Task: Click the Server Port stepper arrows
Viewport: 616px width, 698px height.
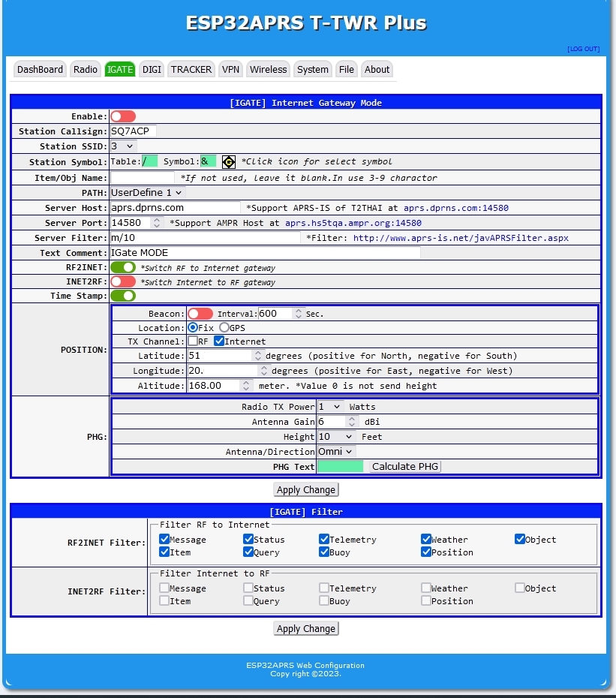Action: tap(156, 223)
